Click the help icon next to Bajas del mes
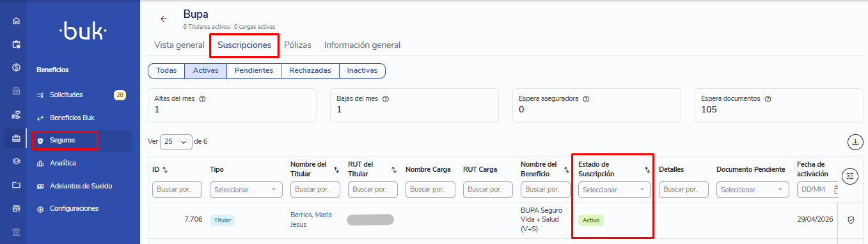The height and width of the screenshot is (244, 868). coord(385,99)
